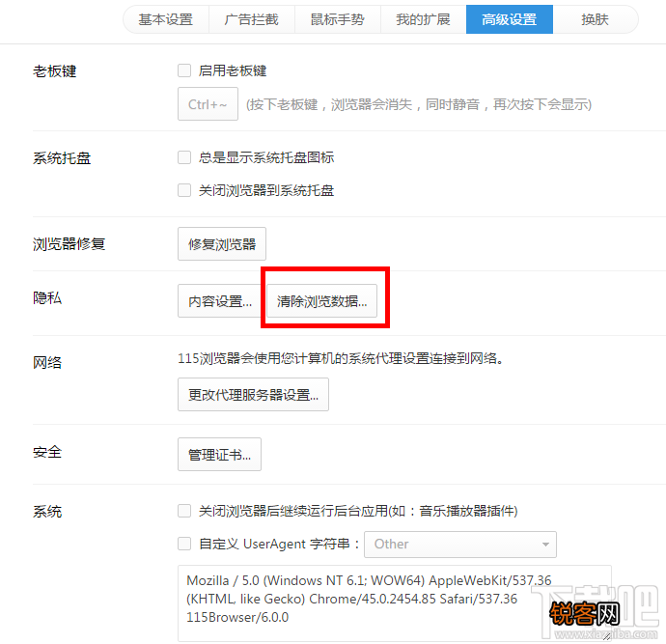
Task: Toggle 关闭浏览器到系统托盘 checkbox
Action: [184, 190]
